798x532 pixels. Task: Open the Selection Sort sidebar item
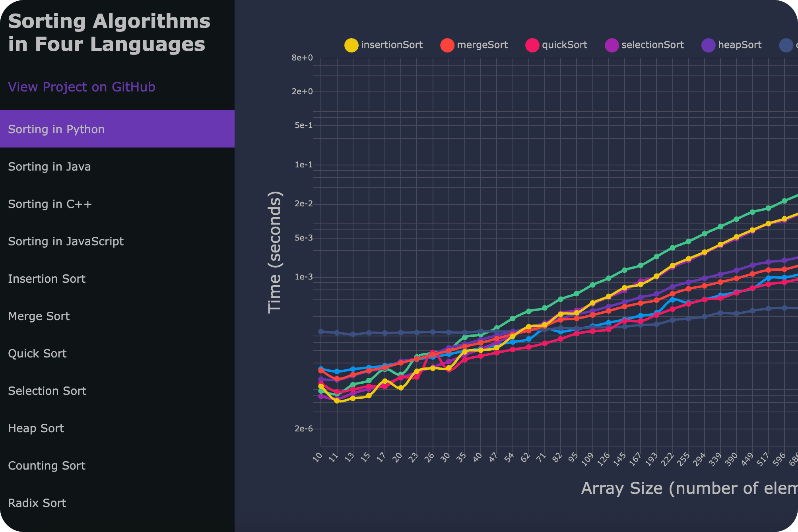(47, 391)
